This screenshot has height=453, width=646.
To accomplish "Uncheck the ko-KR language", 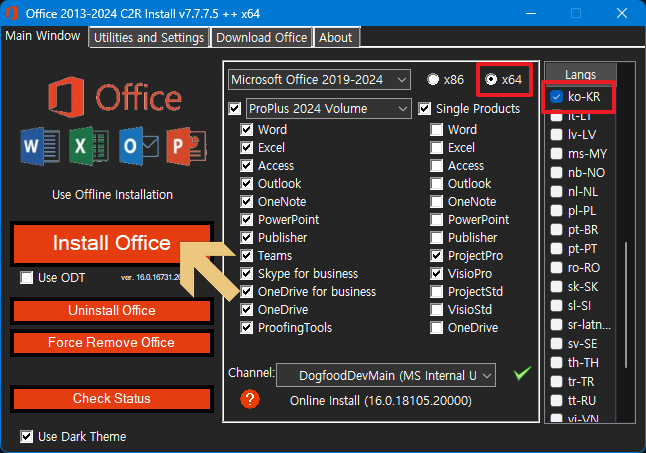I will (556, 97).
